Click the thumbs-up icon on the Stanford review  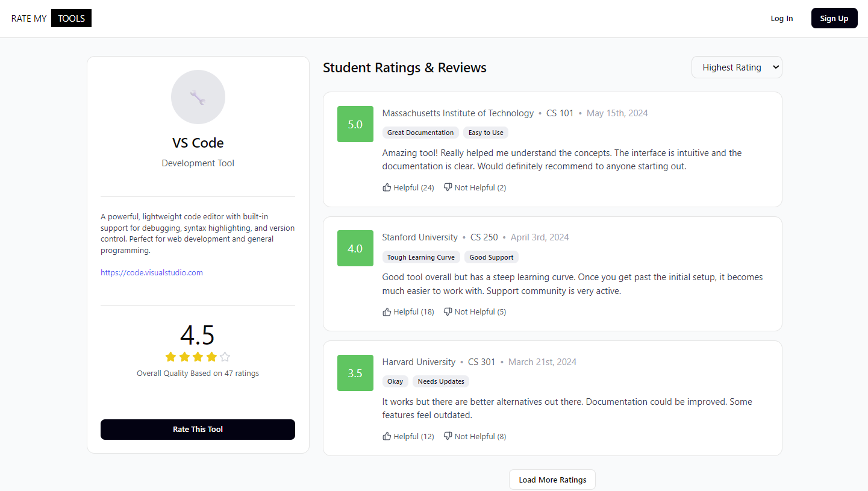387,311
